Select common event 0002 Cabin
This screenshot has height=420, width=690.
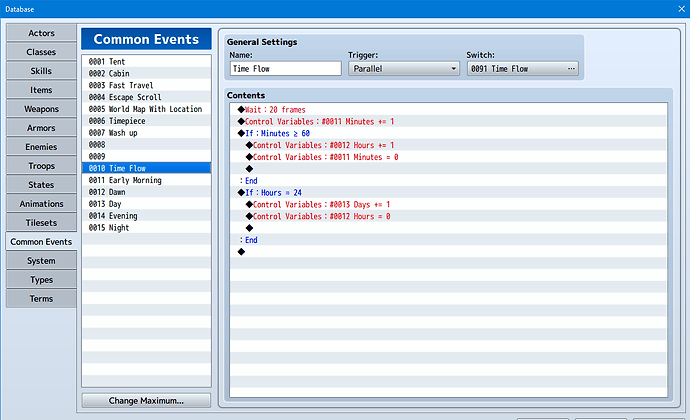pos(146,74)
